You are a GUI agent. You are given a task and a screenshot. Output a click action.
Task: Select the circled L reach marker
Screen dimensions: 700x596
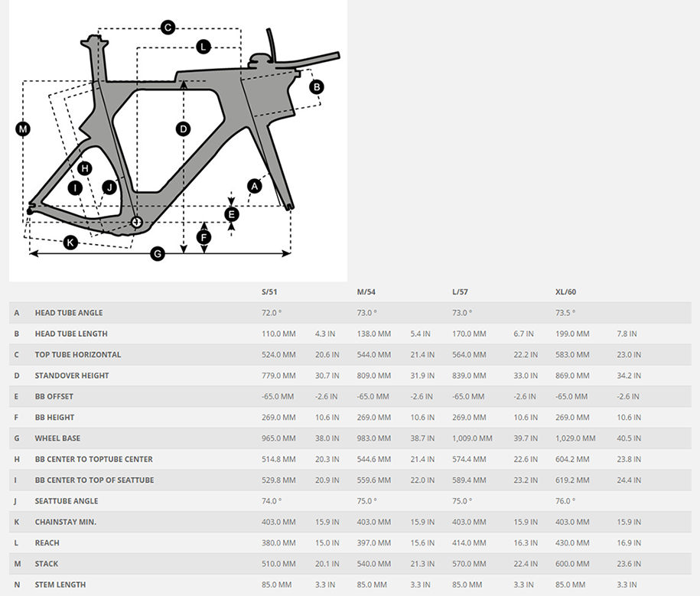pos(203,47)
